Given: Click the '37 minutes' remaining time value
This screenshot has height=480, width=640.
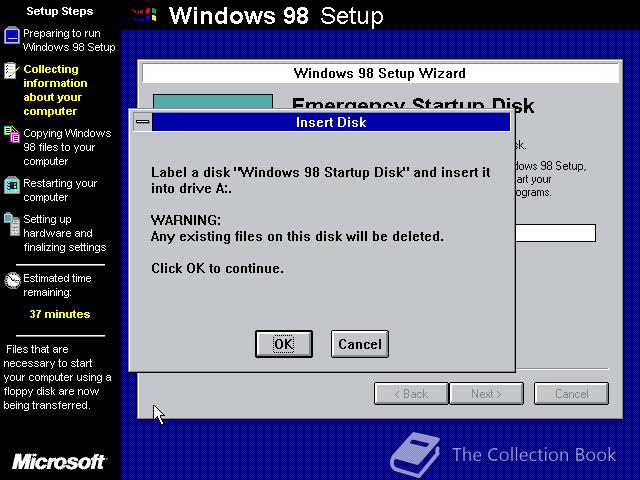Looking at the screenshot, I should point(60,314).
